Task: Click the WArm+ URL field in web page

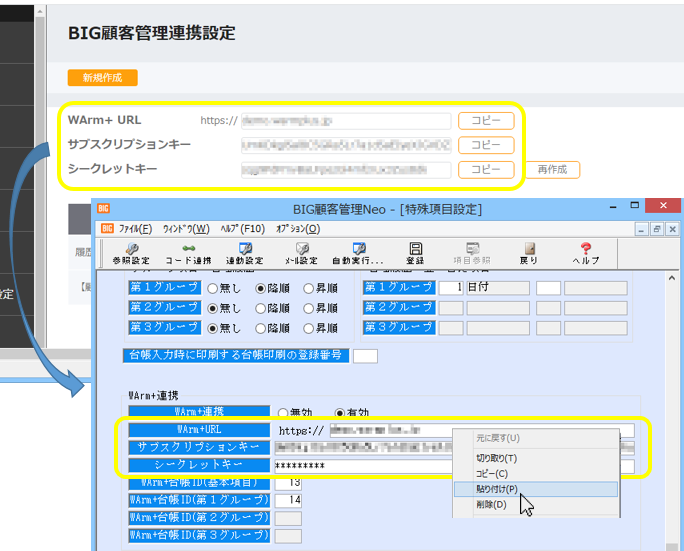Action: 346,121
